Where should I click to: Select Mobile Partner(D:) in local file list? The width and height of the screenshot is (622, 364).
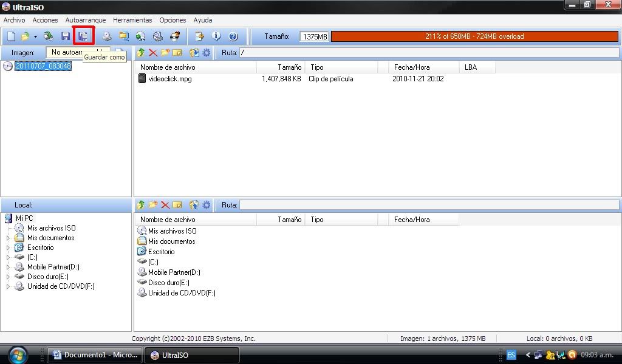(174, 272)
